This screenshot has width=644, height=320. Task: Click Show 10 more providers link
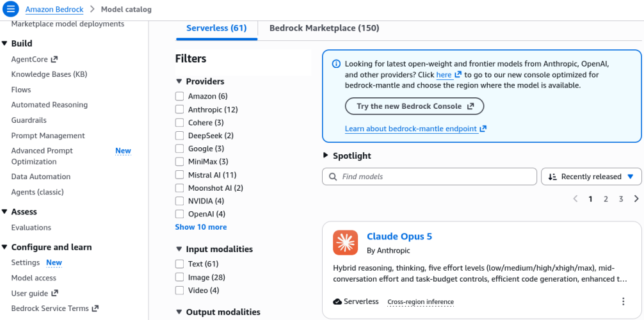point(201,227)
